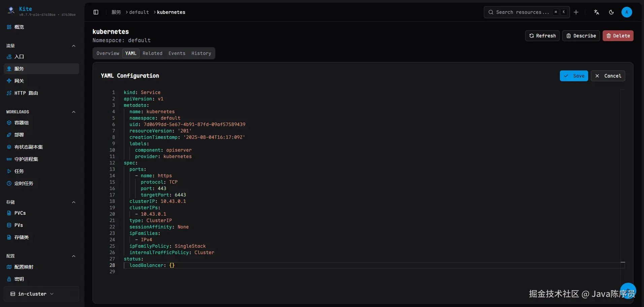Open the in-cluster selector dropdown

(x=32, y=294)
